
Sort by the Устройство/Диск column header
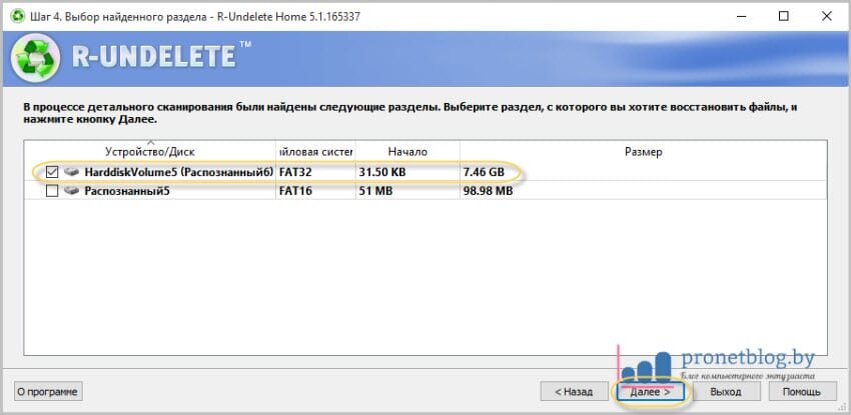(x=150, y=152)
